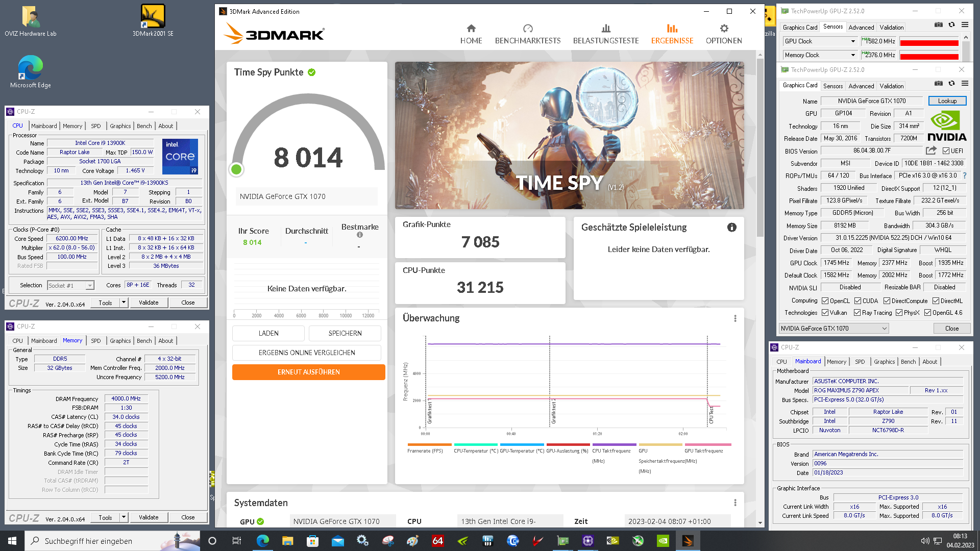Screen dimensions: 980x551
Task: Click Memory Clock red sensor graph bar
Action: pos(929,56)
